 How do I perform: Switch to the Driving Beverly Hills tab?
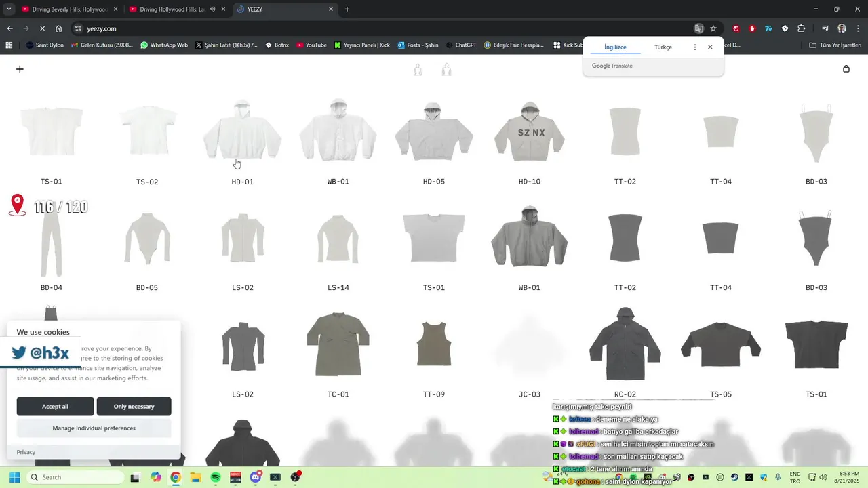[70, 9]
